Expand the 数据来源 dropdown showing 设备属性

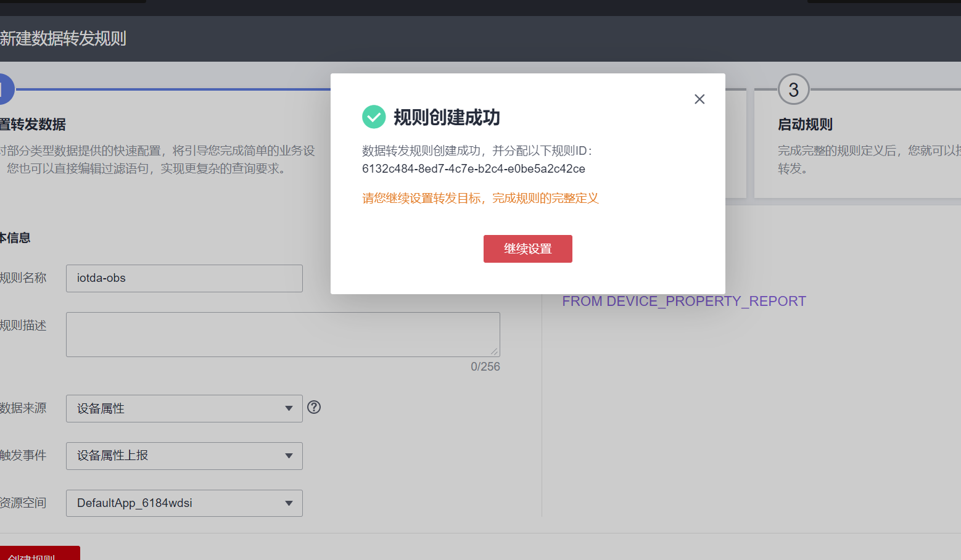(x=184, y=408)
